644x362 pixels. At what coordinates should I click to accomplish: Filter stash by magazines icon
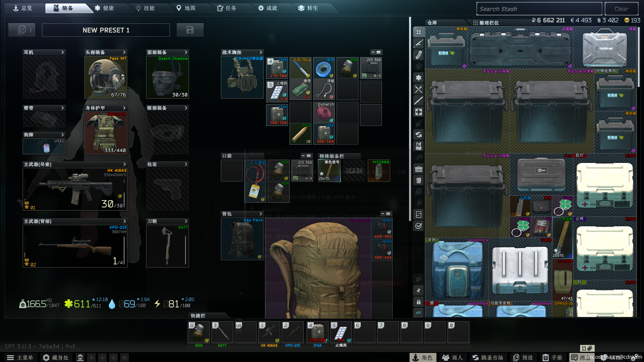coord(419,55)
